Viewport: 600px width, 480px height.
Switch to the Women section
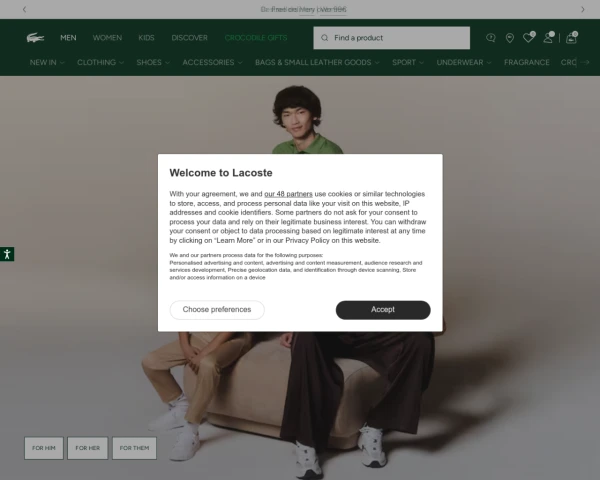107,38
